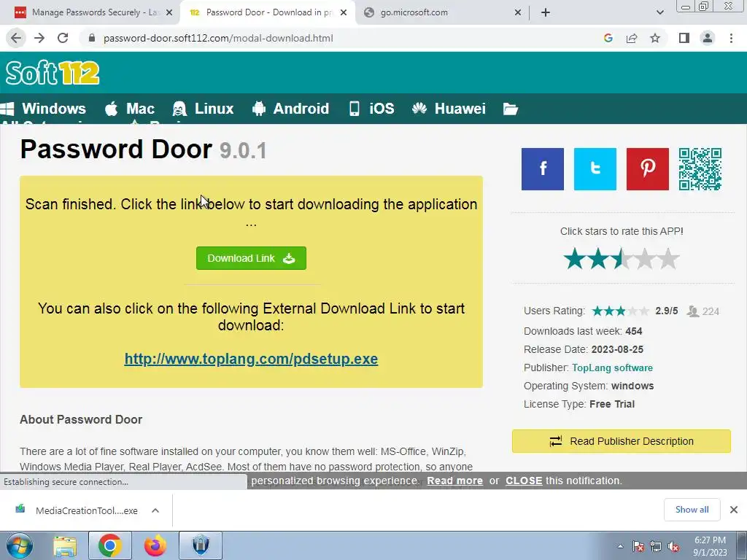Click Show all downloads button

pyautogui.click(x=692, y=510)
